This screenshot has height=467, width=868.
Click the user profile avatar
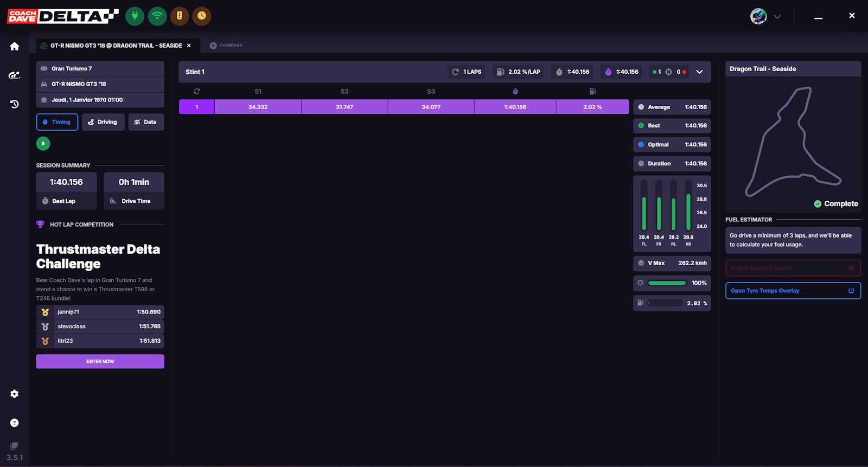tap(758, 16)
